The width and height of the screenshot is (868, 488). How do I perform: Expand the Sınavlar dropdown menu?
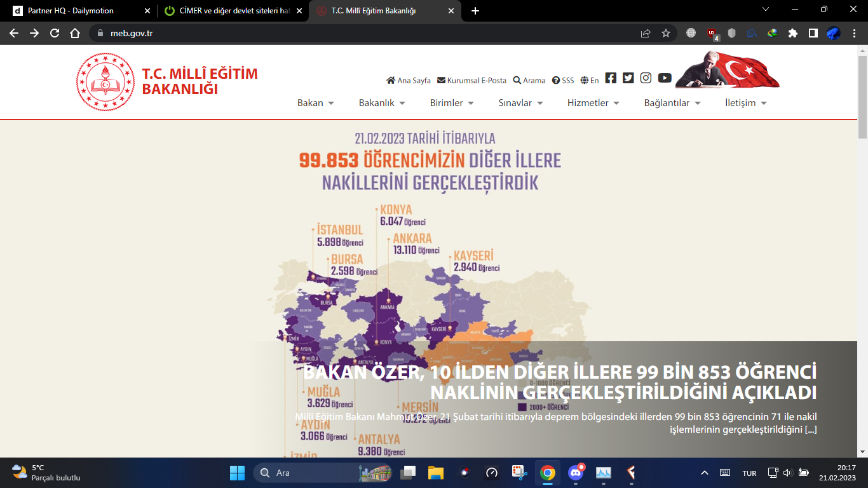520,103
